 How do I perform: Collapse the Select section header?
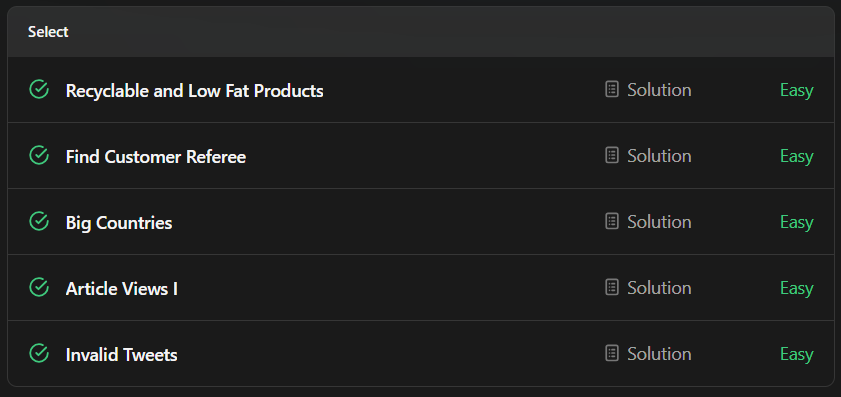pos(420,32)
